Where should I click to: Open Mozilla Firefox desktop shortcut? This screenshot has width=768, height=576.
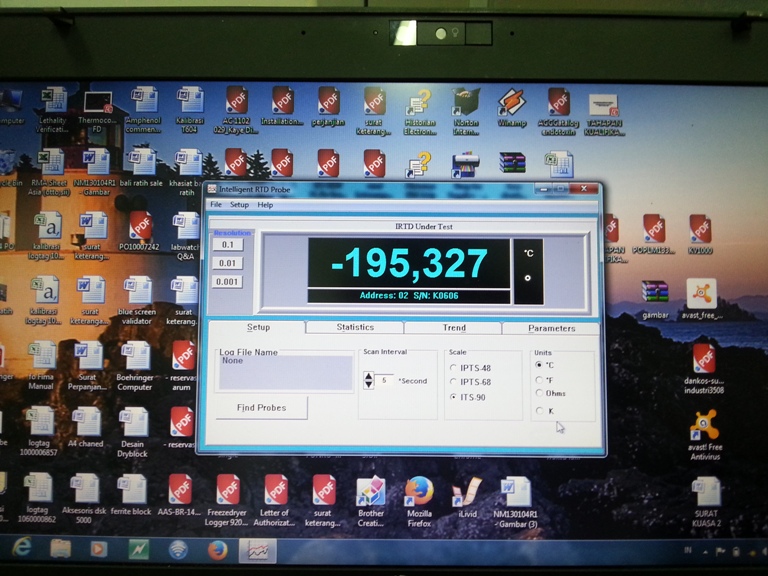click(x=418, y=492)
